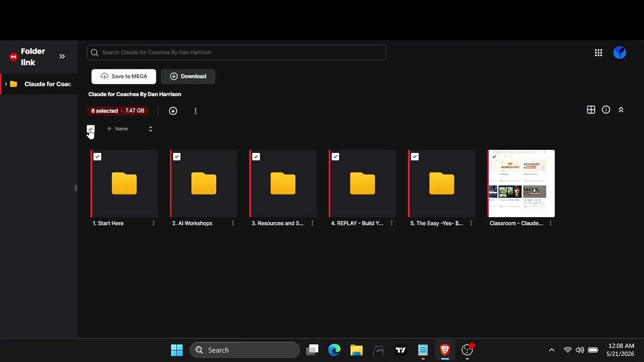The height and width of the screenshot is (362, 644).
Task: Click the Download button
Action: coord(188,76)
